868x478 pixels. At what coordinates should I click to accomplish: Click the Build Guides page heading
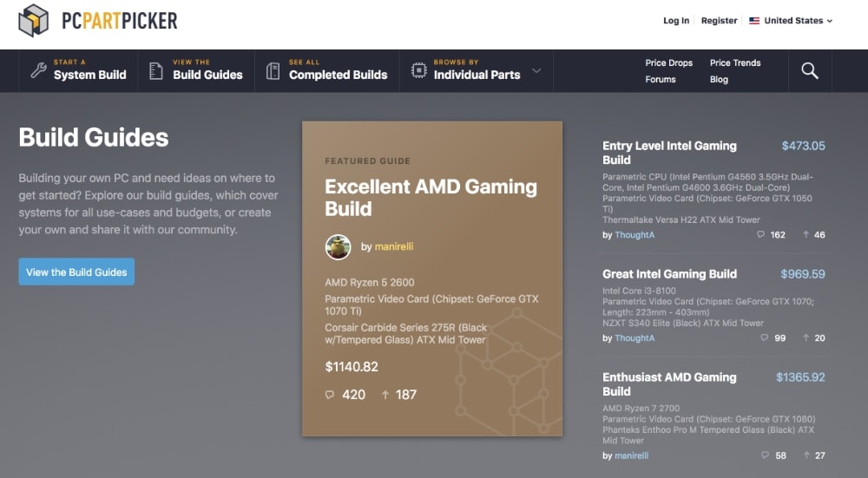click(94, 137)
